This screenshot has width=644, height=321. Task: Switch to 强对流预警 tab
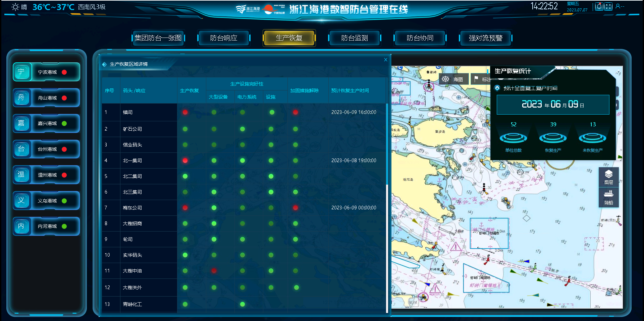[485, 38]
